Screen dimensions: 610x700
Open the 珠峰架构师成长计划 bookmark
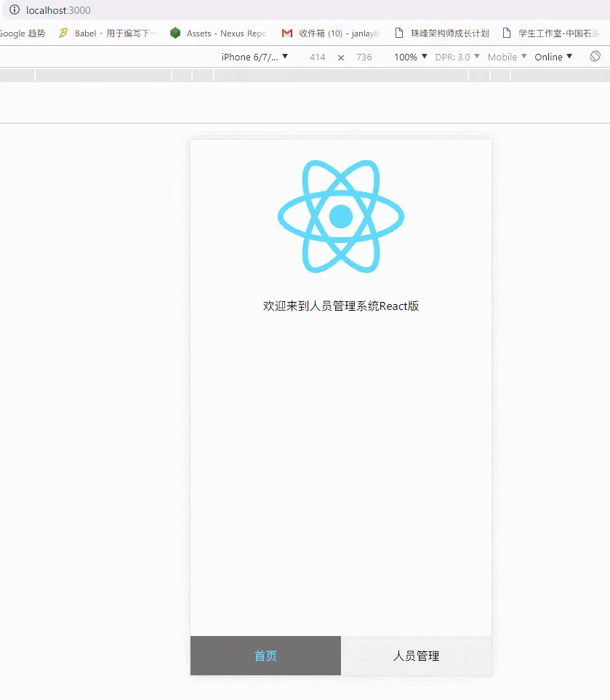[442, 33]
